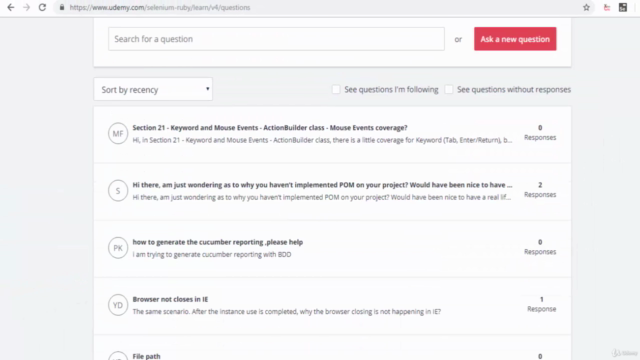Click the S user avatar
This screenshot has width=640, height=360.
pyautogui.click(x=118, y=191)
